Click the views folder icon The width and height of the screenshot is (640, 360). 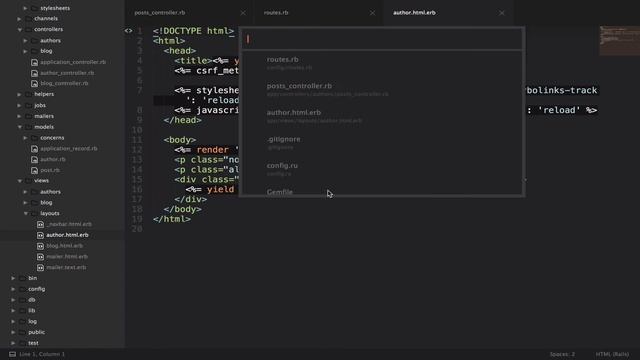[x=28, y=180]
